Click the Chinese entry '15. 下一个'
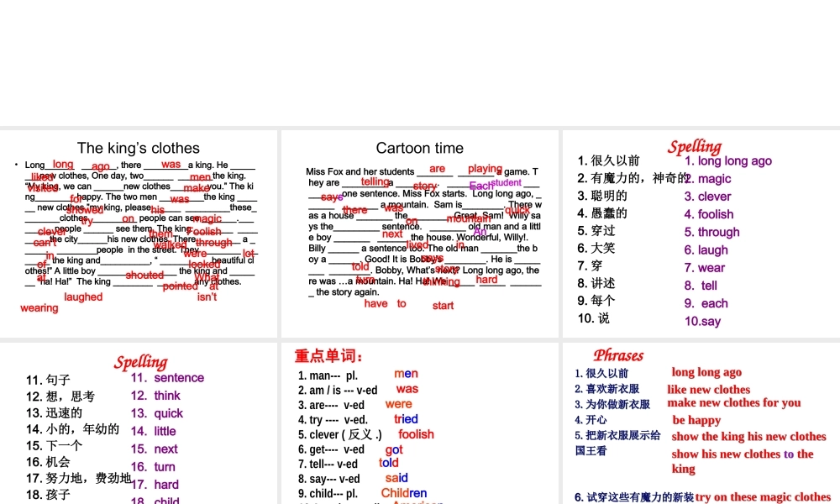 coord(54,445)
